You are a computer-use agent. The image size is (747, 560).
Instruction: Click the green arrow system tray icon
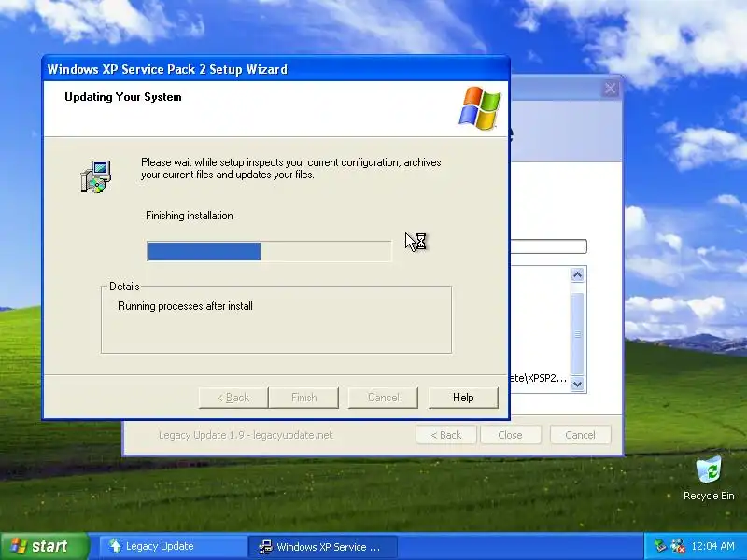coord(660,546)
